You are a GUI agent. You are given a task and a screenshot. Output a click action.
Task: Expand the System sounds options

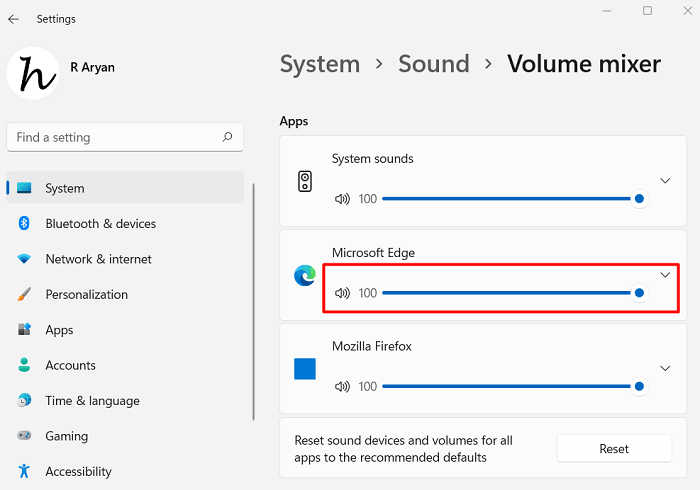665,181
